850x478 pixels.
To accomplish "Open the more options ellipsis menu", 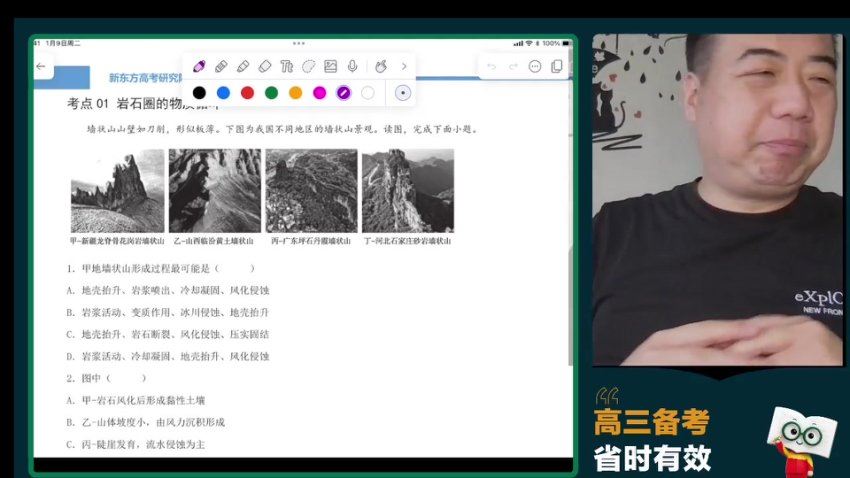I will [x=535, y=67].
